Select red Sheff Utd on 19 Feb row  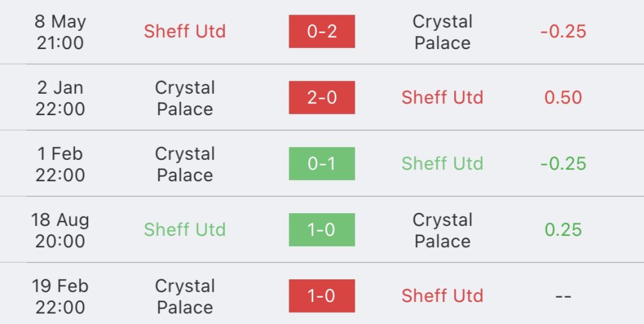442,296
